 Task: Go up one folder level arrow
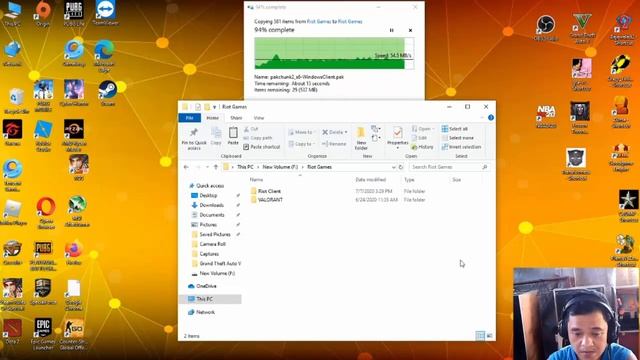[216, 167]
